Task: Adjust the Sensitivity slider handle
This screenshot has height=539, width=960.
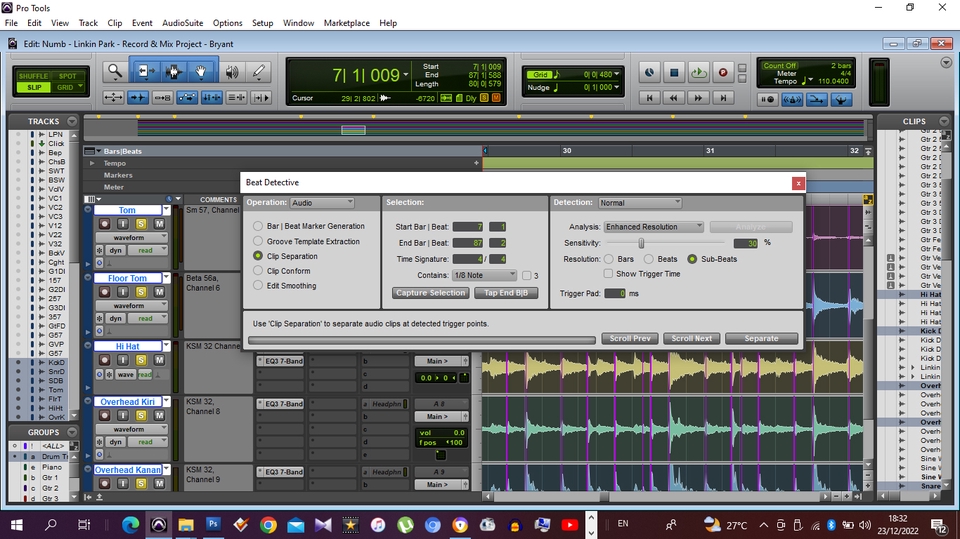Action: 641,243
